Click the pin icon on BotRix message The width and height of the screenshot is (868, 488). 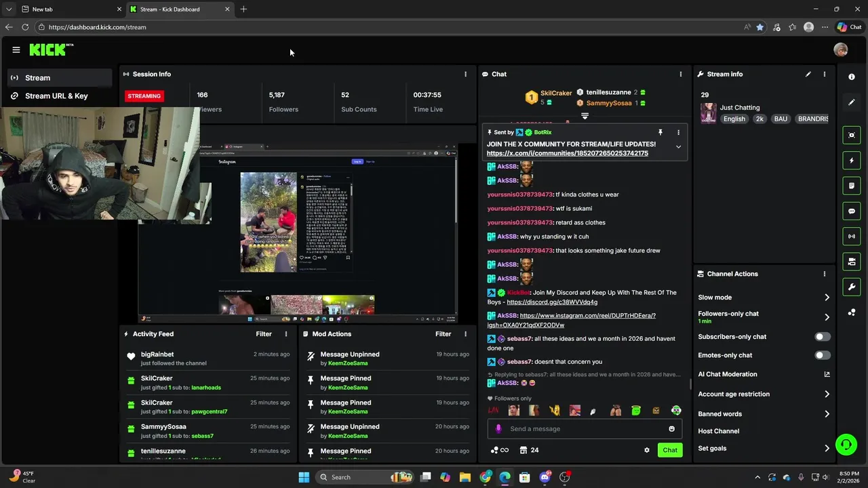pyautogui.click(x=660, y=132)
